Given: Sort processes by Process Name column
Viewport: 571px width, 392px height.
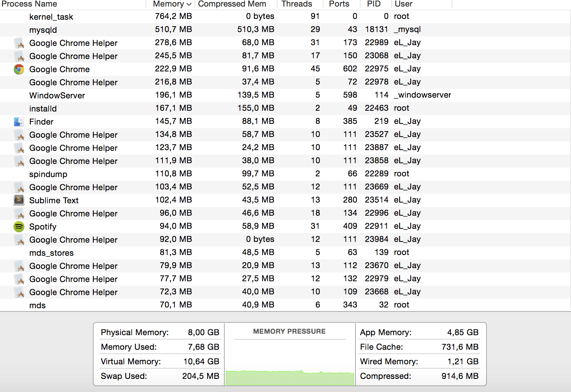Looking at the screenshot, I should (x=29, y=4).
